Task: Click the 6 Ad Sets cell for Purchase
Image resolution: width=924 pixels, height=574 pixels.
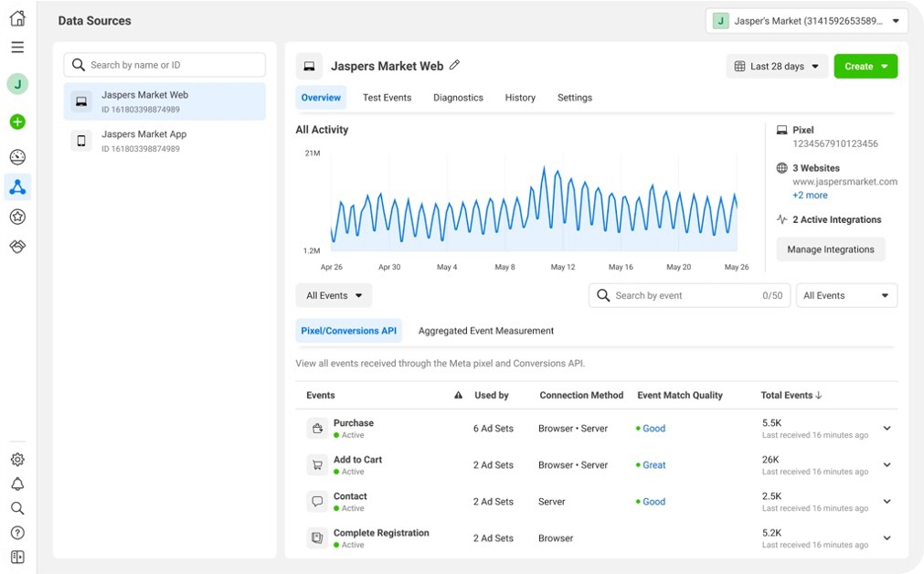Action: click(494, 429)
